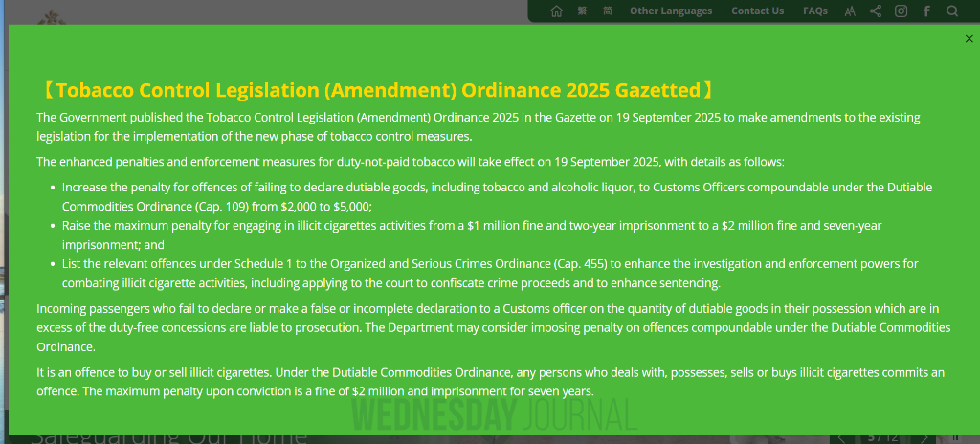This screenshot has height=444, width=980.
Task: Click the Customs department logo emblem
Action: (x=50, y=17)
